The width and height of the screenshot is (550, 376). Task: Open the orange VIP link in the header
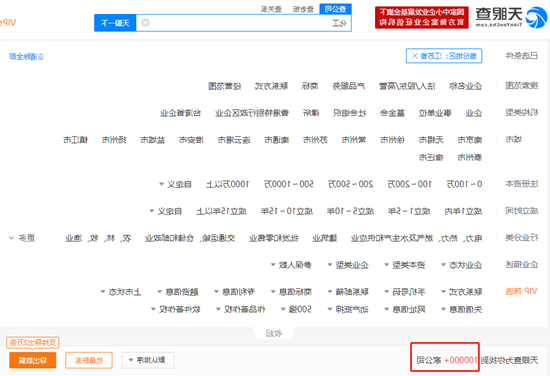8,23
